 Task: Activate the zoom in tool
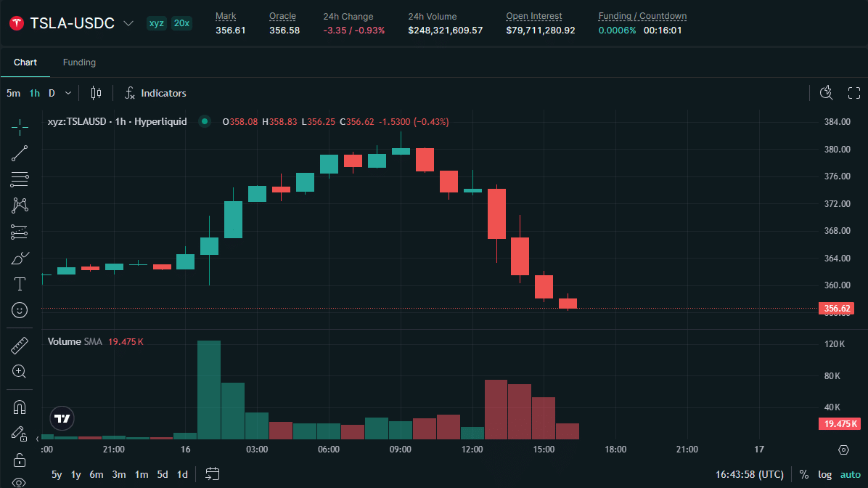point(20,371)
